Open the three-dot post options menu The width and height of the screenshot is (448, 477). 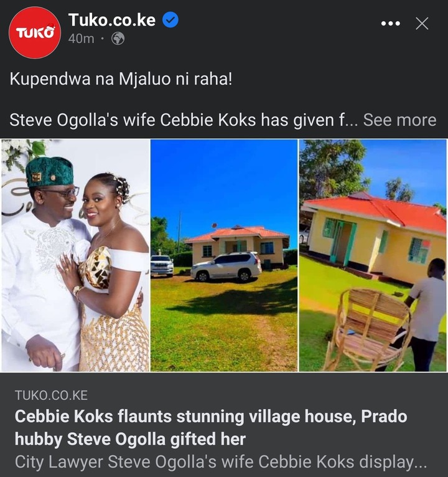click(x=391, y=24)
